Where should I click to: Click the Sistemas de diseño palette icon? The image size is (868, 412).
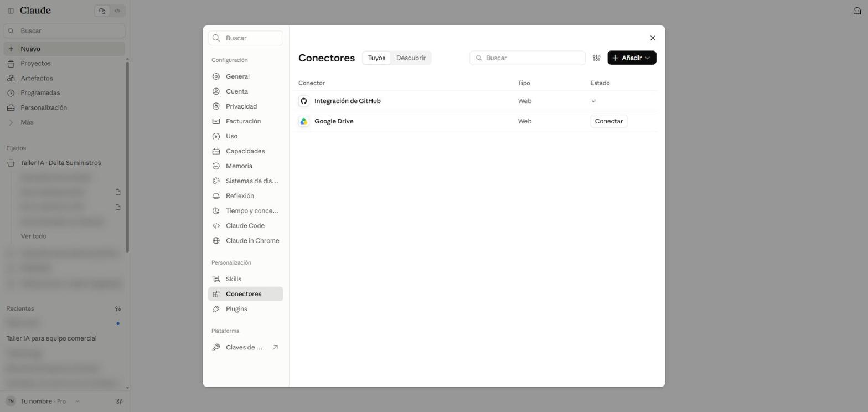point(216,181)
